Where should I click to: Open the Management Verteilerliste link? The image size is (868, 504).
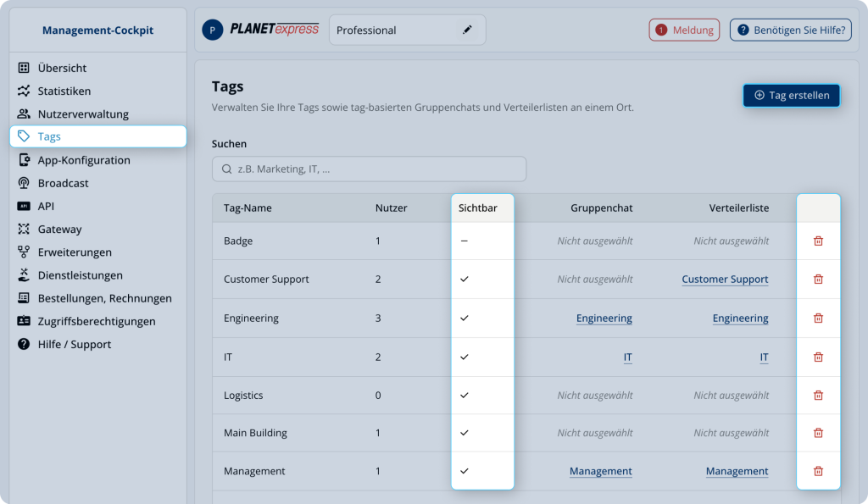tap(737, 471)
